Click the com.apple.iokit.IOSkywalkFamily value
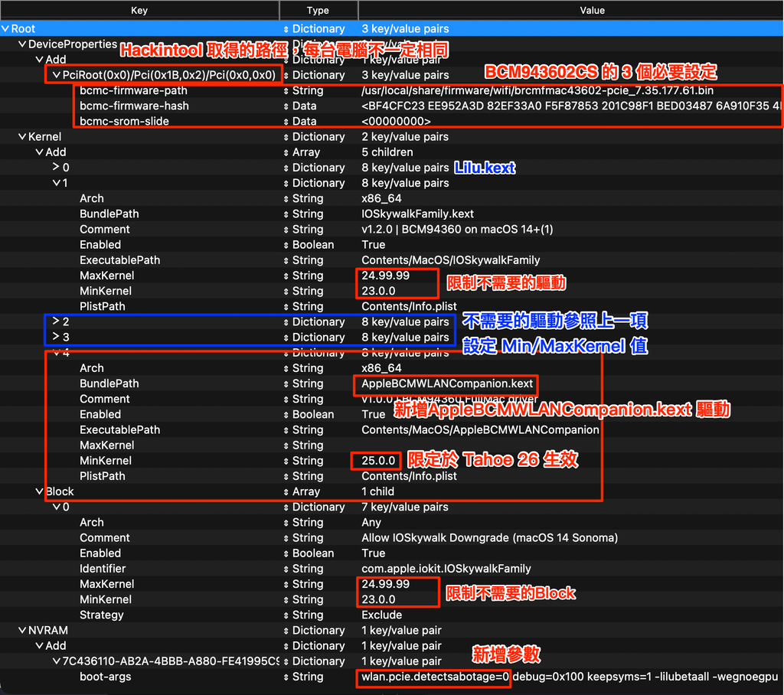The height and width of the screenshot is (695, 784). click(446, 569)
